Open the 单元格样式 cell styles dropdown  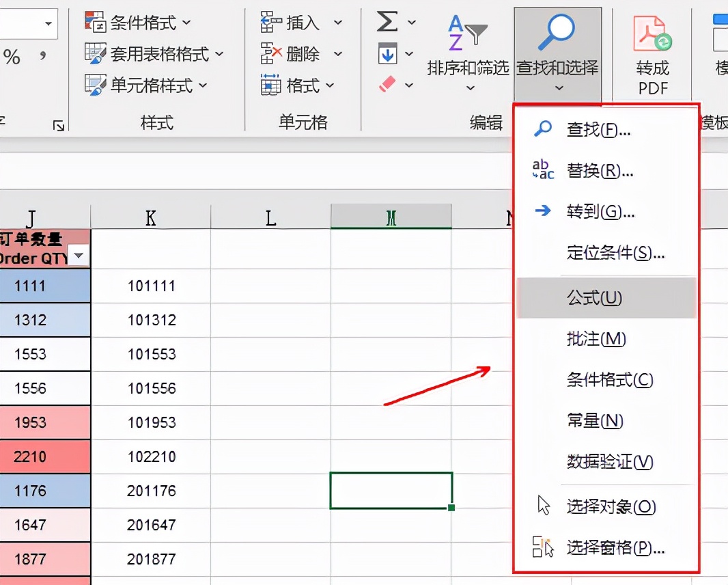point(145,85)
